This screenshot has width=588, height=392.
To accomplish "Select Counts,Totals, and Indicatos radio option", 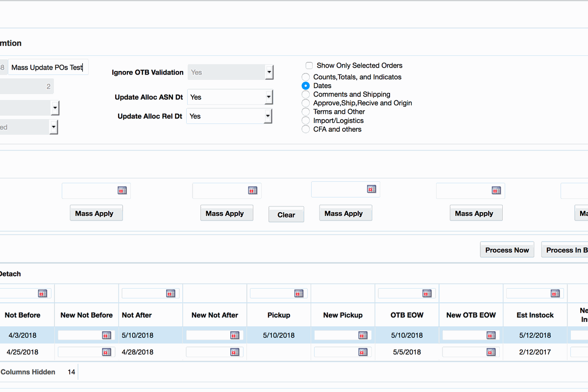I will [x=306, y=77].
